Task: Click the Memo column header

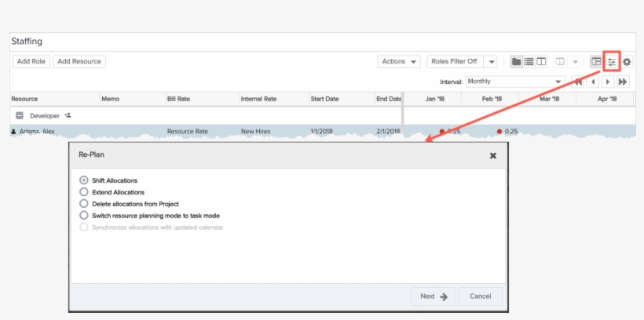Action: click(133, 99)
